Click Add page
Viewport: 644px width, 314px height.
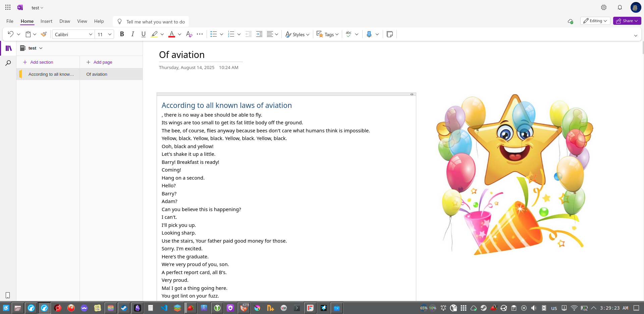point(99,62)
